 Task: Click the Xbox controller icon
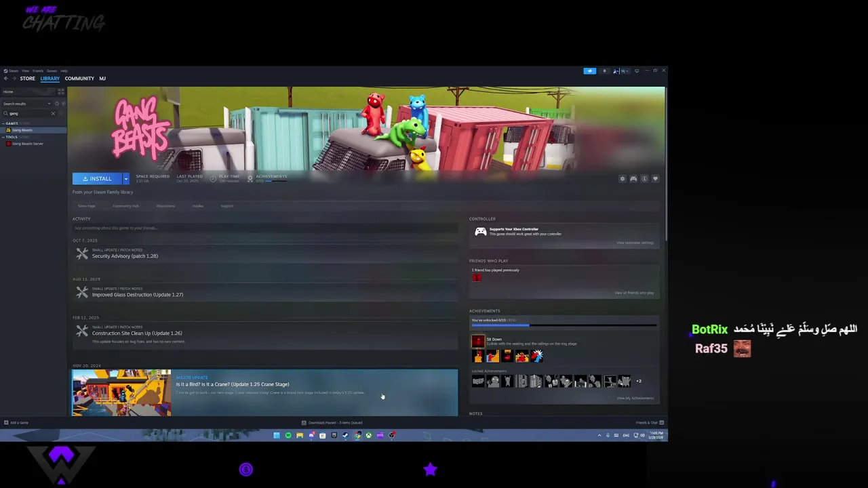click(x=480, y=232)
